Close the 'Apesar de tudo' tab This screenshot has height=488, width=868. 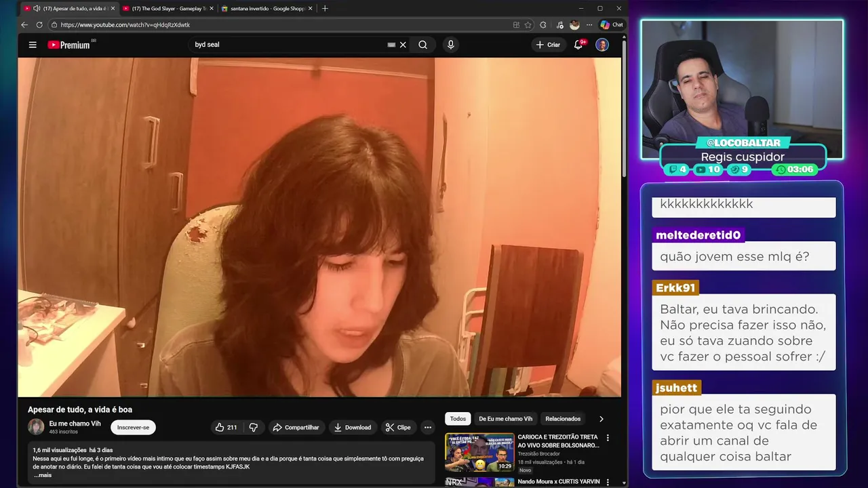point(113,8)
